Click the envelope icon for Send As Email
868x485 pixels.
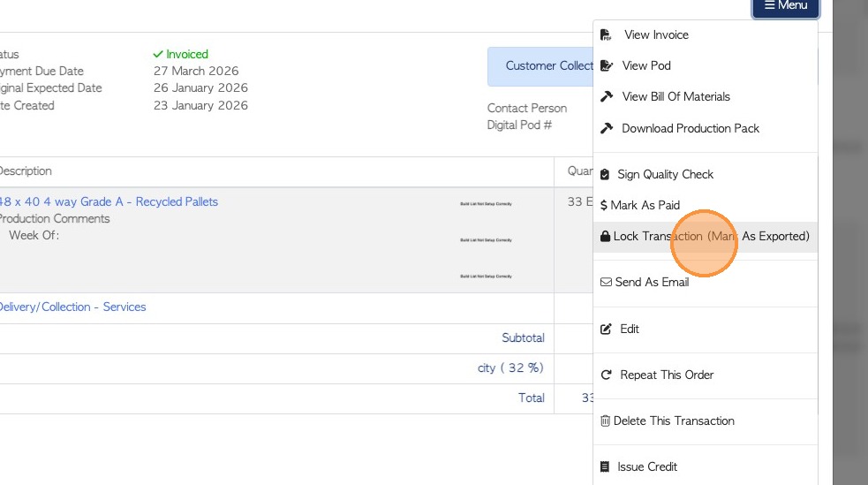(606, 283)
